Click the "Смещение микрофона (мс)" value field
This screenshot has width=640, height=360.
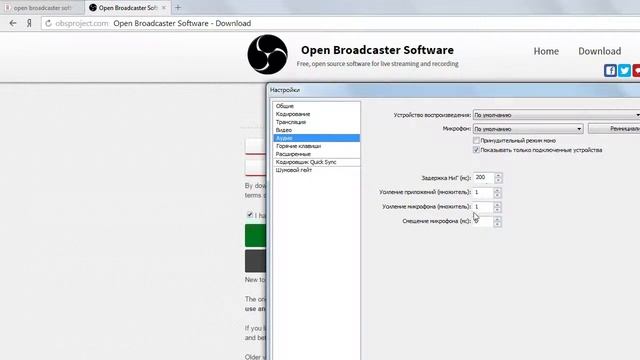pos(483,221)
